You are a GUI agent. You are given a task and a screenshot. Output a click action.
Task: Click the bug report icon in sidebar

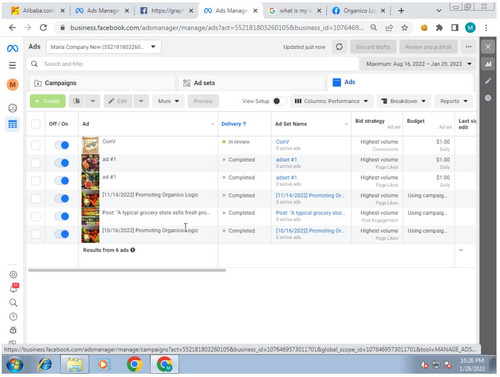(13, 330)
